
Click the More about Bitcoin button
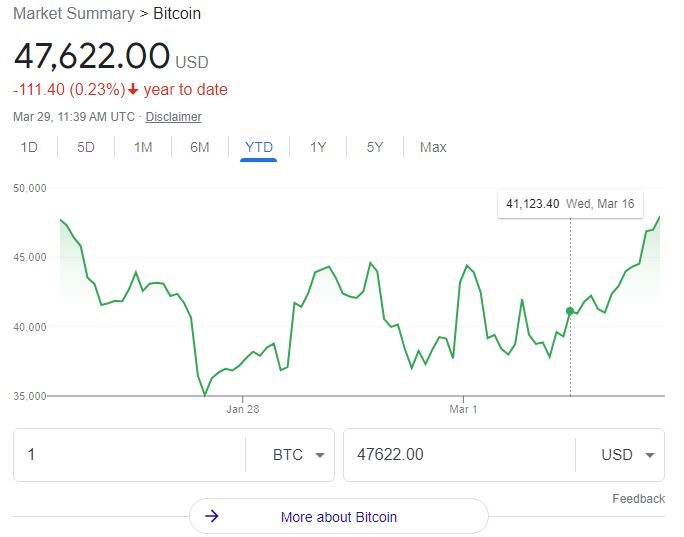tap(338, 517)
